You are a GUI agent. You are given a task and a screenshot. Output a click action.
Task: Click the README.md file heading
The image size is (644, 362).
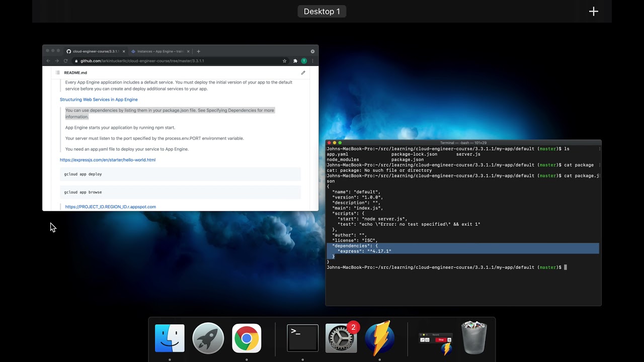(75, 72)
